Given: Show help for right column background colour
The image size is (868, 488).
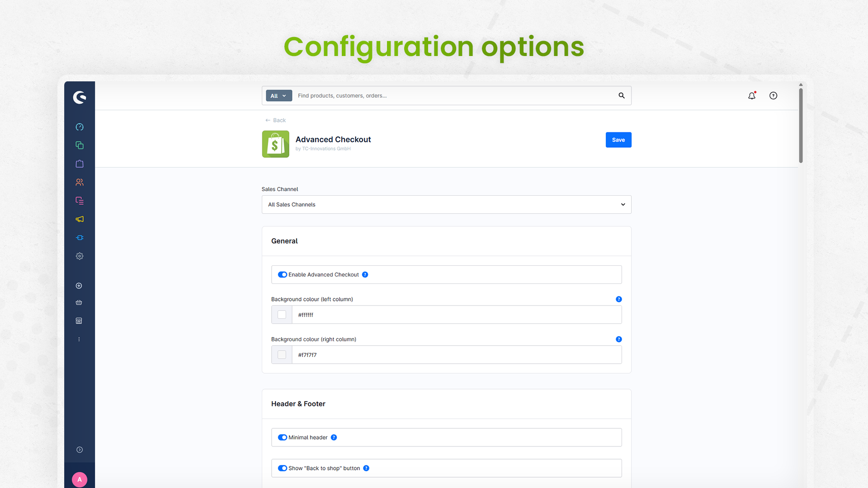Looking at the screenshot, I should (x=619, y=339).
